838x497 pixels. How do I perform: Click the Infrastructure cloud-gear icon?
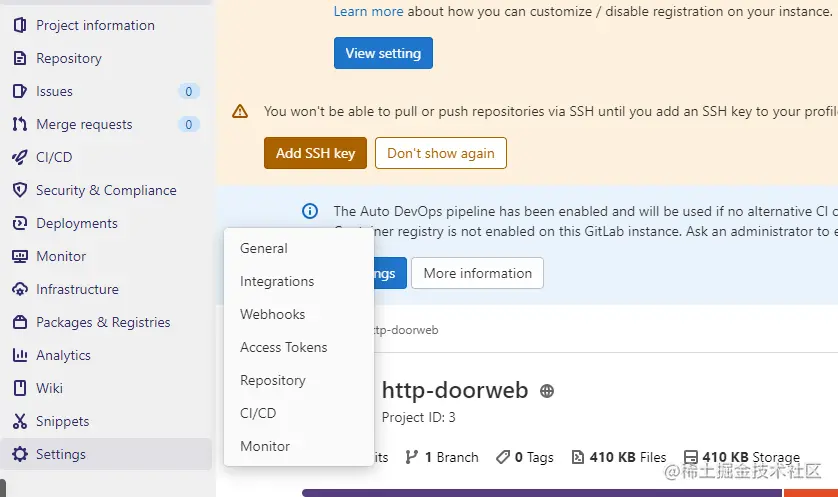[20, 290]
